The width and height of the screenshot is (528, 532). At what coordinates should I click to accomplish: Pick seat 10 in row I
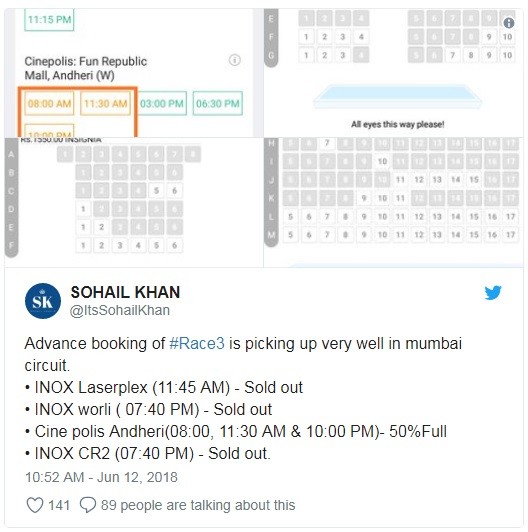click(382, 162)
